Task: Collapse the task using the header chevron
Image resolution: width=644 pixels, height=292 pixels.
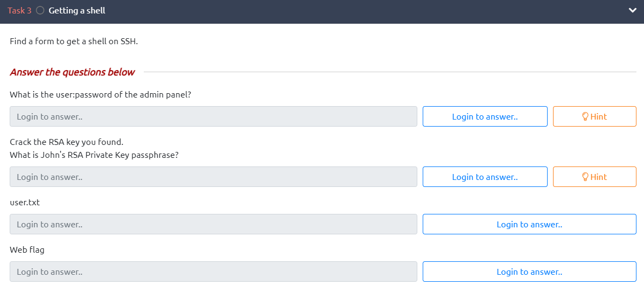Action: [632, 11]
